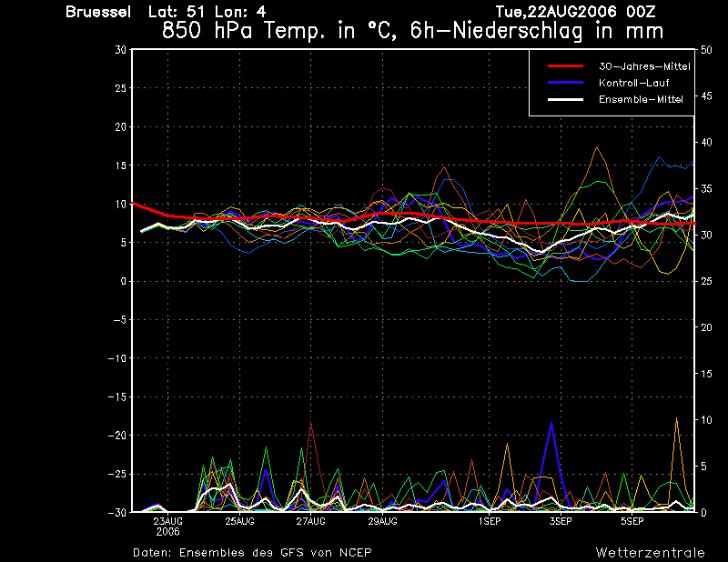The height and width of the screenshot is (562, 728).
Task: Click the '0' temperature axis label
Action: pyautogui.click(x=124, y=281)
